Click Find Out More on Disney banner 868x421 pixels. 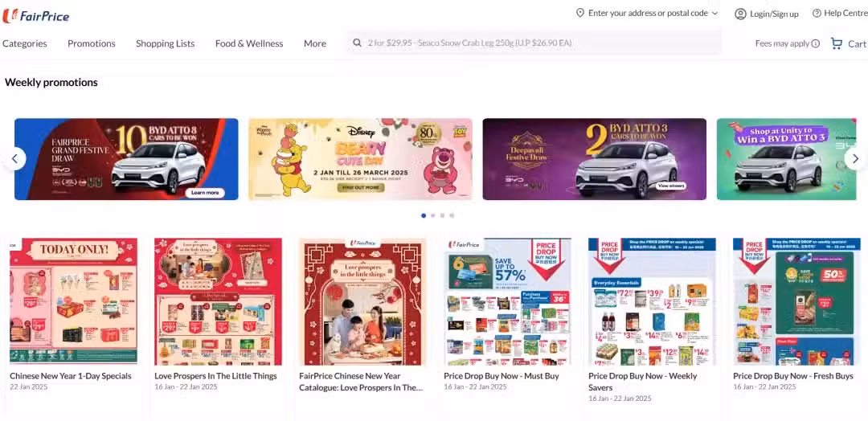pyautogui.click(x=360, y=187)
